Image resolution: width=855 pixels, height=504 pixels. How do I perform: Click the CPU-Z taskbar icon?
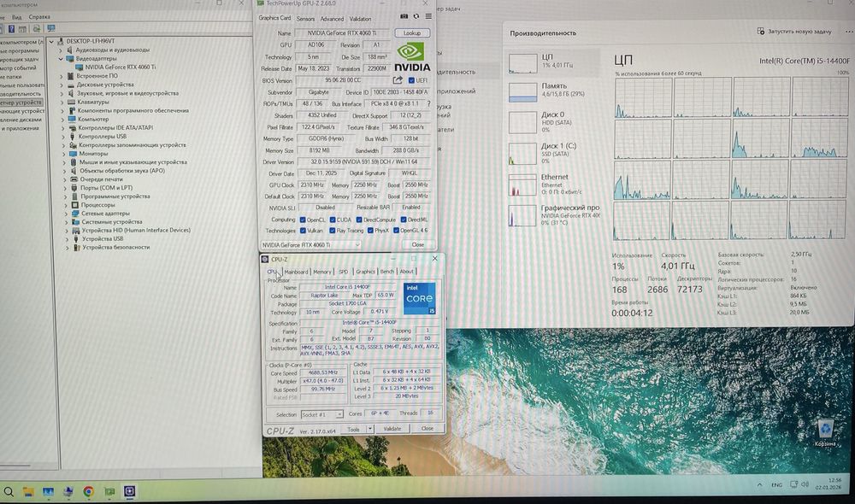point(129,491)
